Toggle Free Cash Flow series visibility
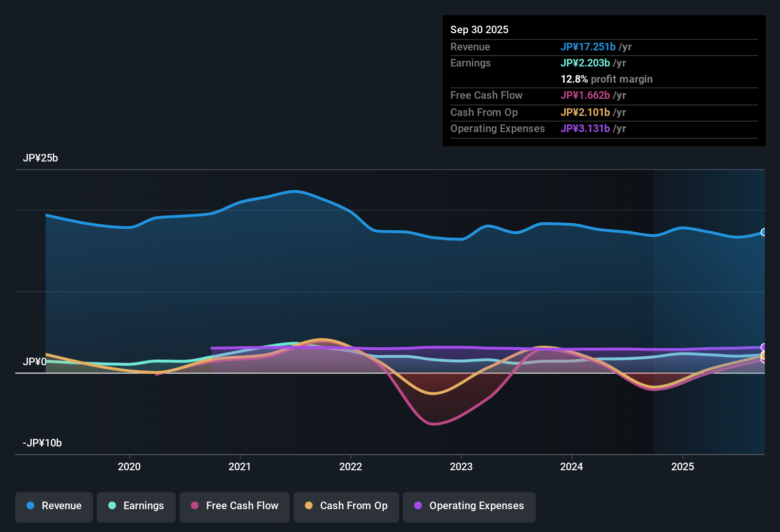Screen dimensions: 780x532 pos(234,506)
